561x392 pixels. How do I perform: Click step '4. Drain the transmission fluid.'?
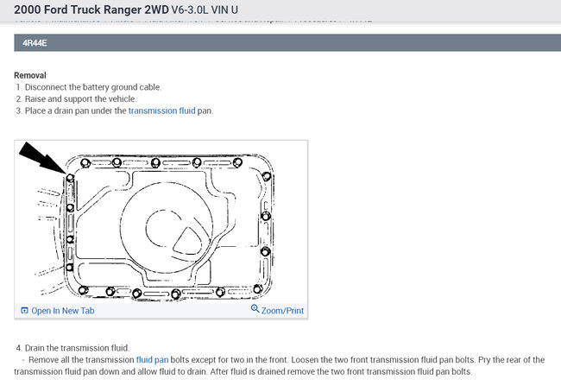click(x=72, y=348)
